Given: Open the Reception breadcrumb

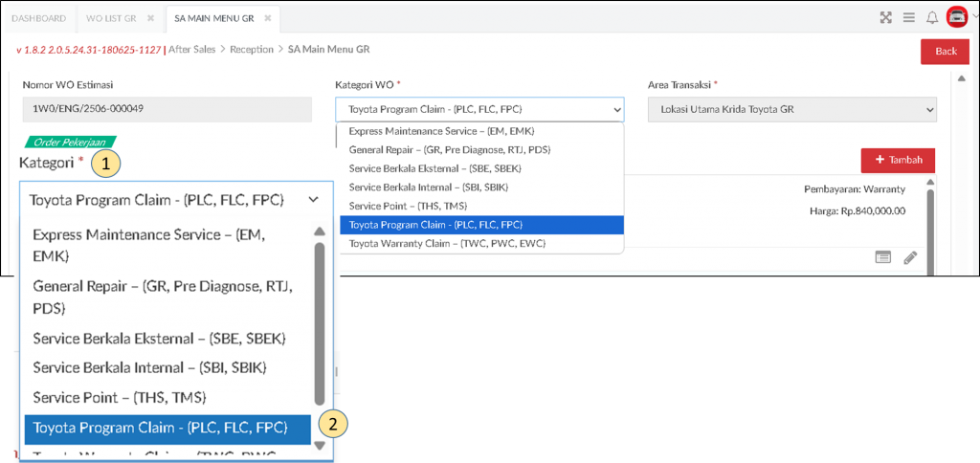Looking at the screenshot, I should (252, 50).
